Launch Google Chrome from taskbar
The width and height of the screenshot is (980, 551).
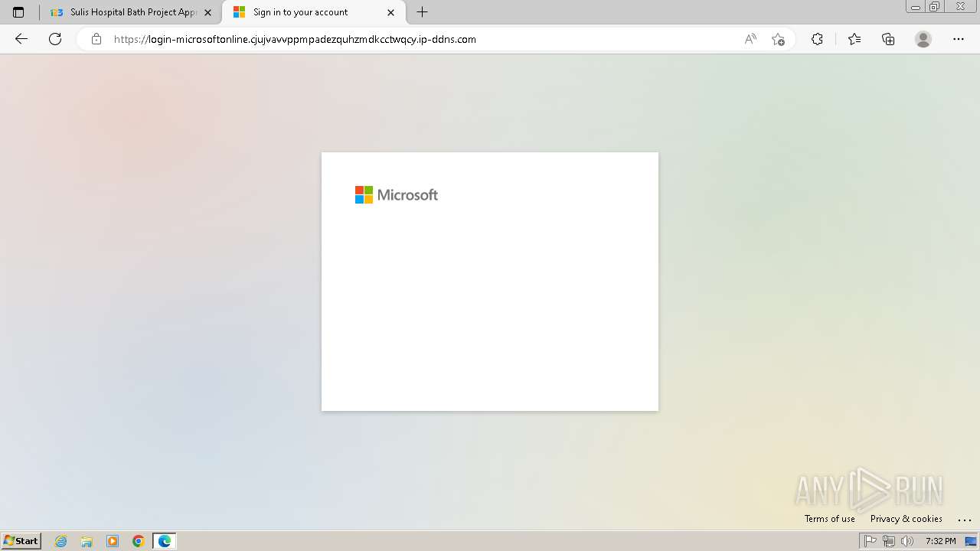click(x=139, y=541)
